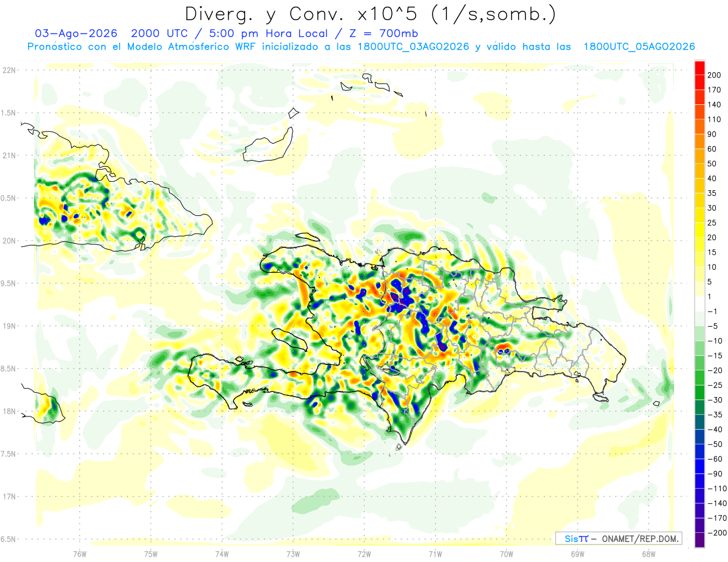728x562 pixels.
Task: Click the positive '60' color bar value
Action: click(712, 149)
